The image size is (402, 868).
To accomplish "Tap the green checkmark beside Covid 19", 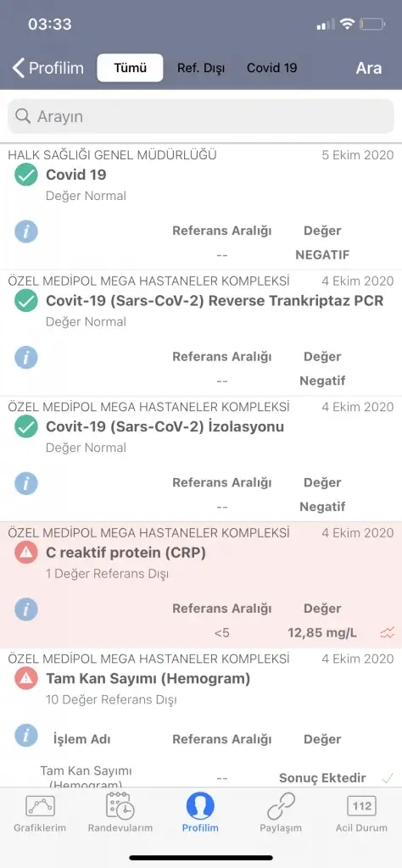I will tap(26, 175).
